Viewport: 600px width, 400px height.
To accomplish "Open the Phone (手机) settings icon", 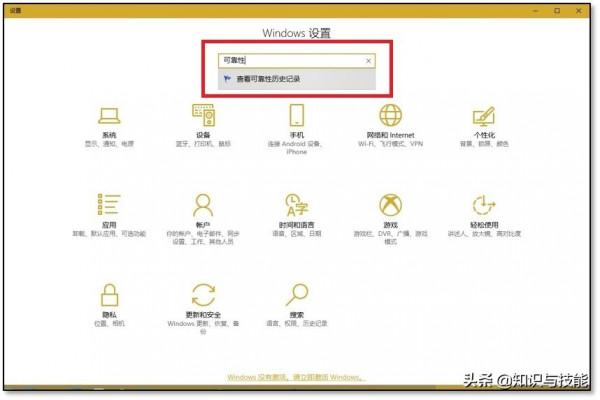I will tap(297, 115).
